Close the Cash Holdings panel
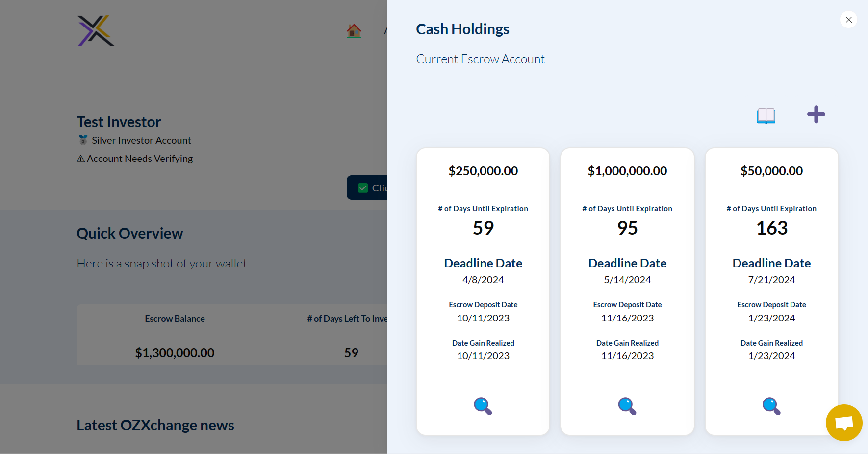This screenshot has width=868, height=454. tap(848, 20)
